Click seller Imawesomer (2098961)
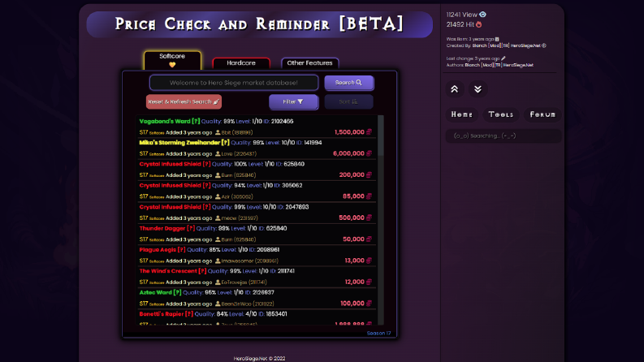This screenshot has height=362, width=644. point(249,261)
